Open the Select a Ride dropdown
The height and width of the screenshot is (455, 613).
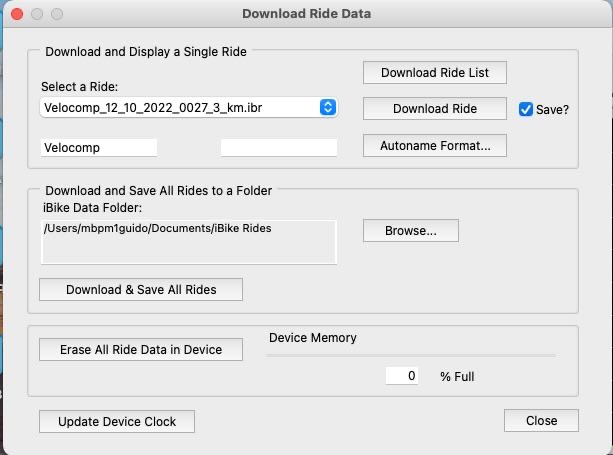tap(180, 107)
